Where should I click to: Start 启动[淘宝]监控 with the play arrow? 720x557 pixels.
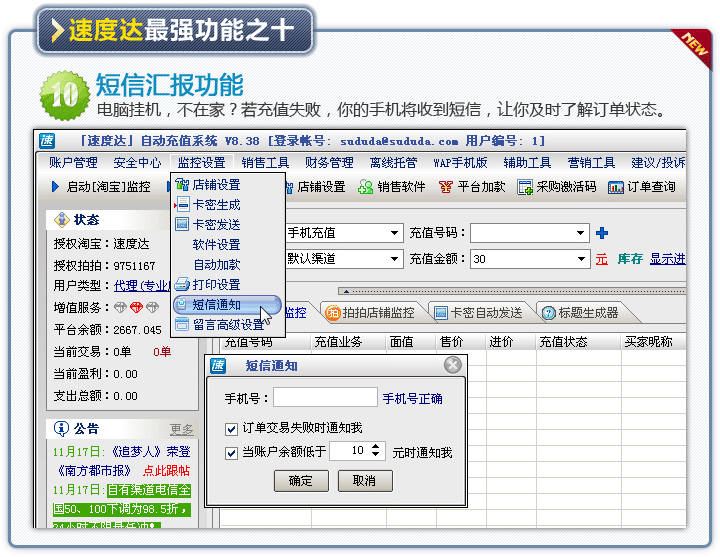55,186
